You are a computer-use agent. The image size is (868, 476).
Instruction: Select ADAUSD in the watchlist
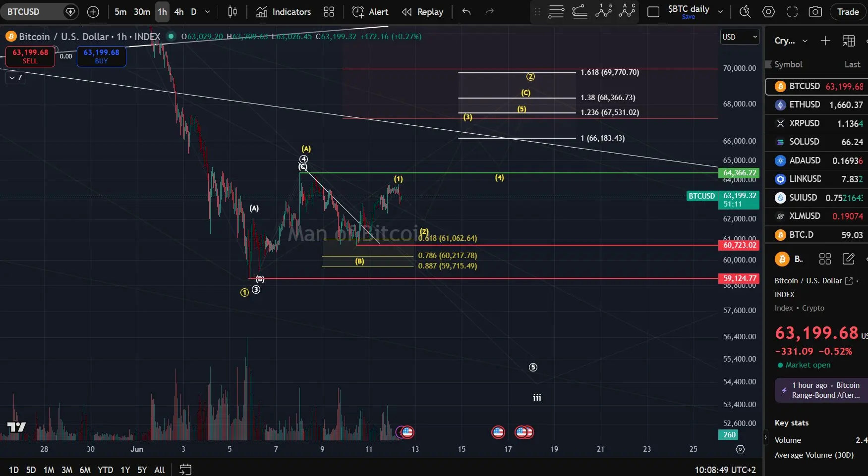(x=816, y=160)
